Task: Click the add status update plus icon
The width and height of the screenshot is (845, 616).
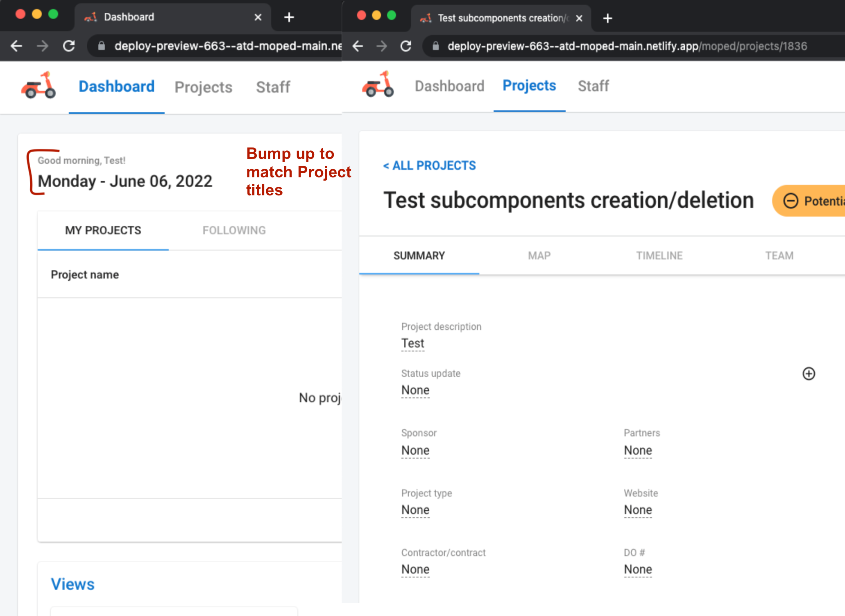Action: (808, 374)
